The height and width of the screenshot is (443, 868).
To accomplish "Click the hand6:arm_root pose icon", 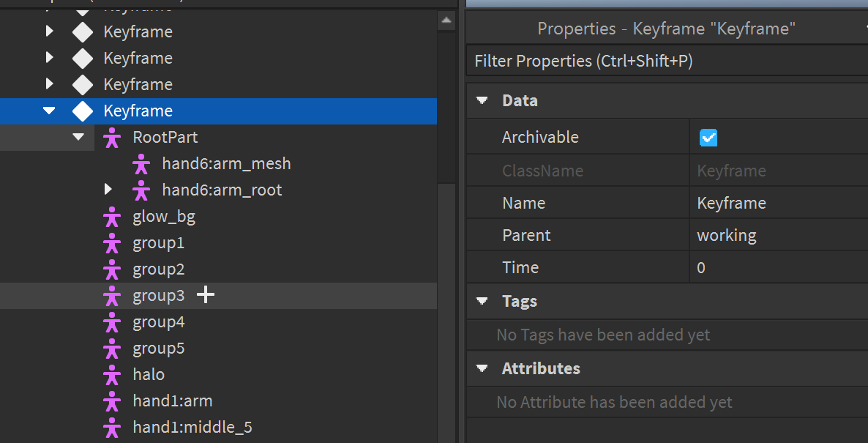I will [141, 190].
